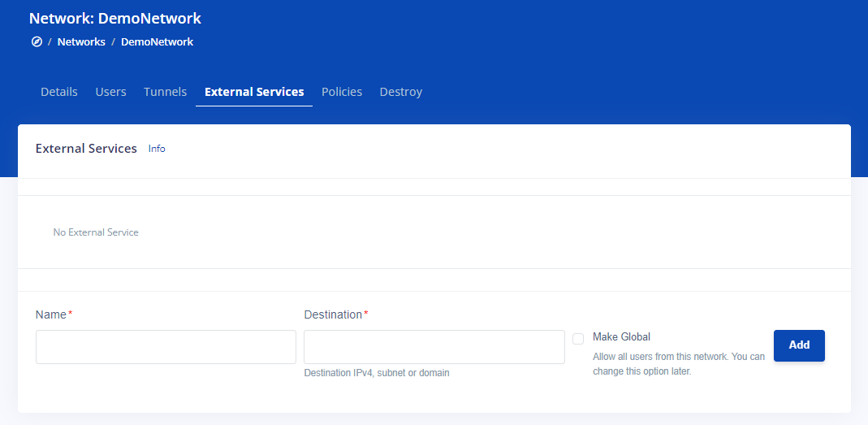Focus the Destination input field

tap(434, 347)
